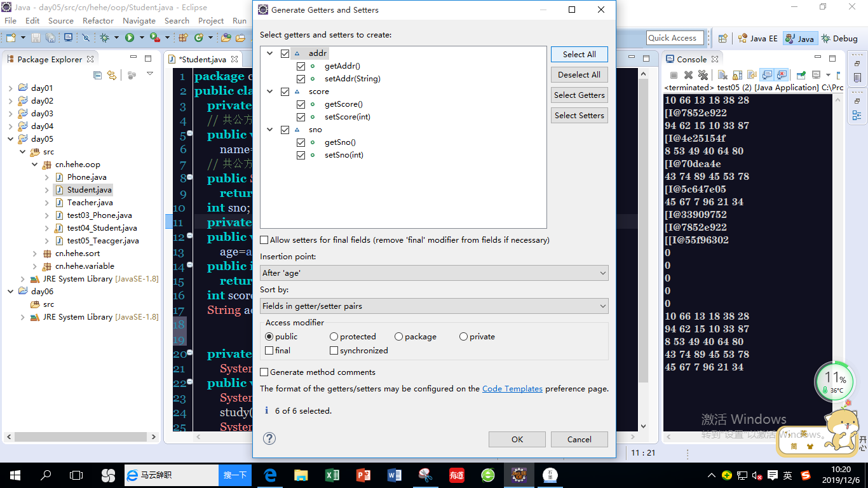Uncheck the getAddr() method checkbox
This screenshot has height=488, width=868.
[301, 66]
